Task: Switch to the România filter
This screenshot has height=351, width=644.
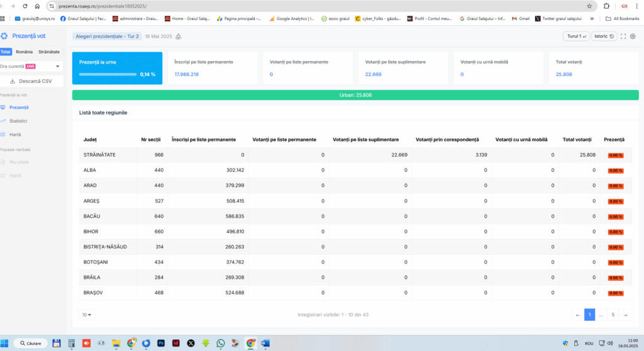Action: (25, 52)
